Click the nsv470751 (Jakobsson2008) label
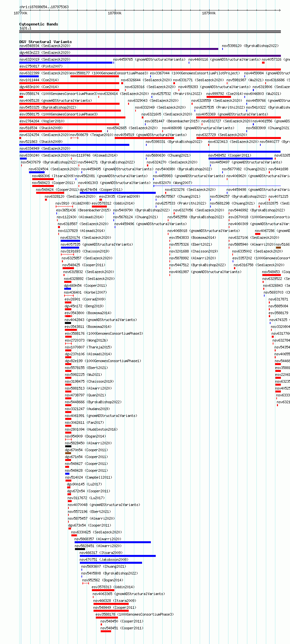 104,560
